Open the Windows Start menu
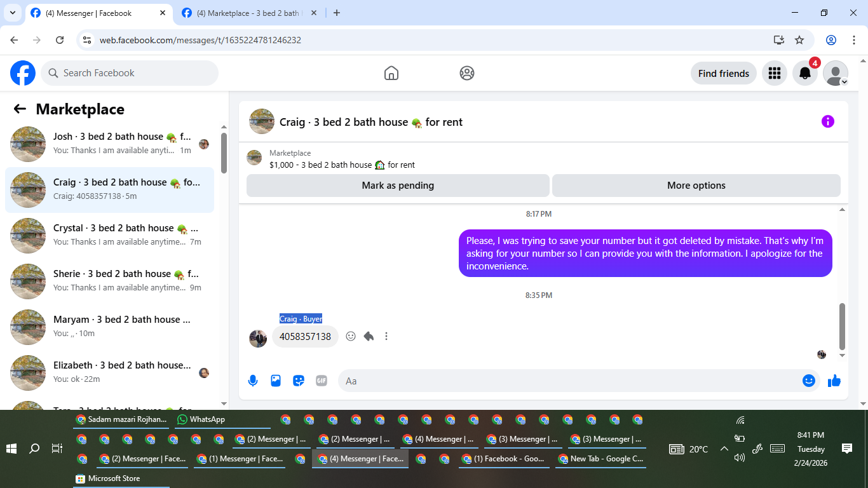Viewport: 868px width, 488px height. [11, 449]
